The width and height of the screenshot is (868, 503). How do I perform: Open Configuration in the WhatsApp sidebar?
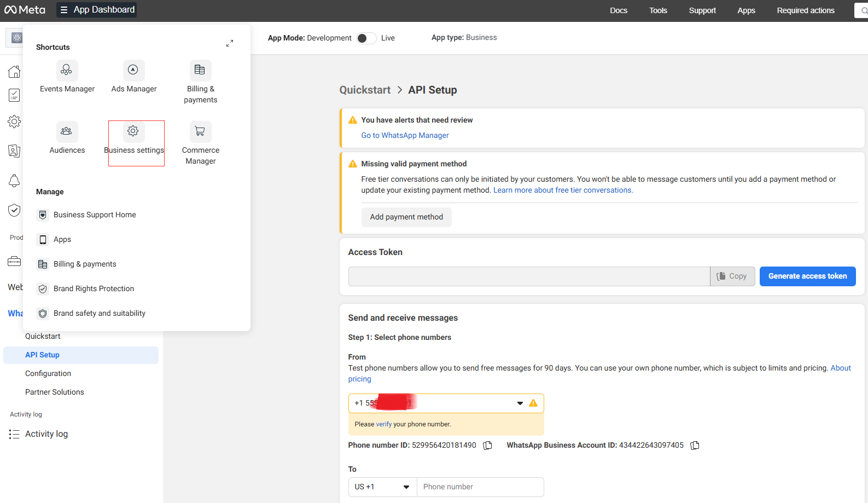48,373
